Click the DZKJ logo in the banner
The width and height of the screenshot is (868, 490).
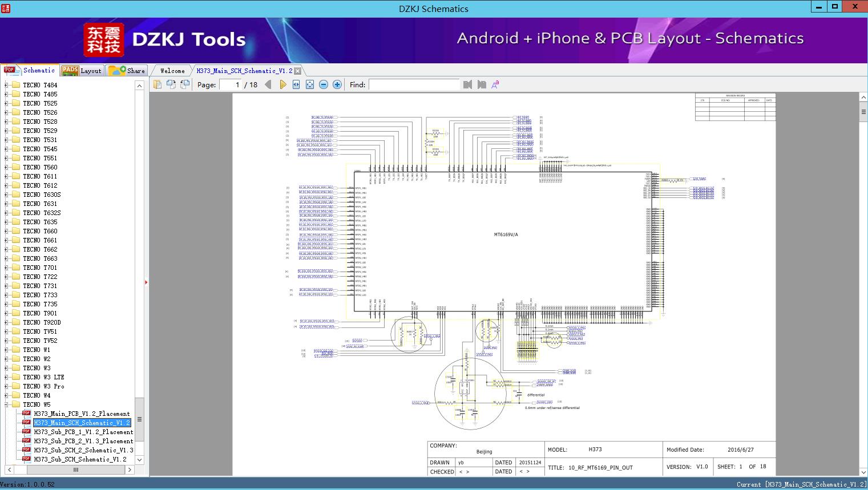click(104, 40)
